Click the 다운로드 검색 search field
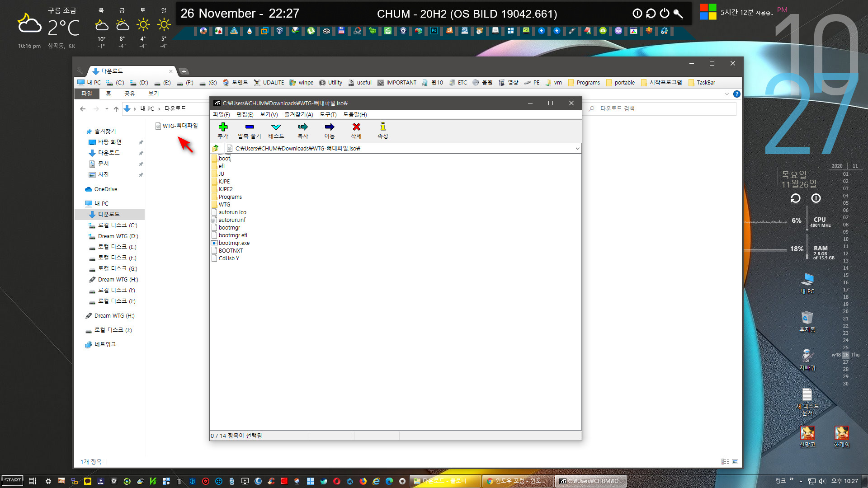 point(661,109)
